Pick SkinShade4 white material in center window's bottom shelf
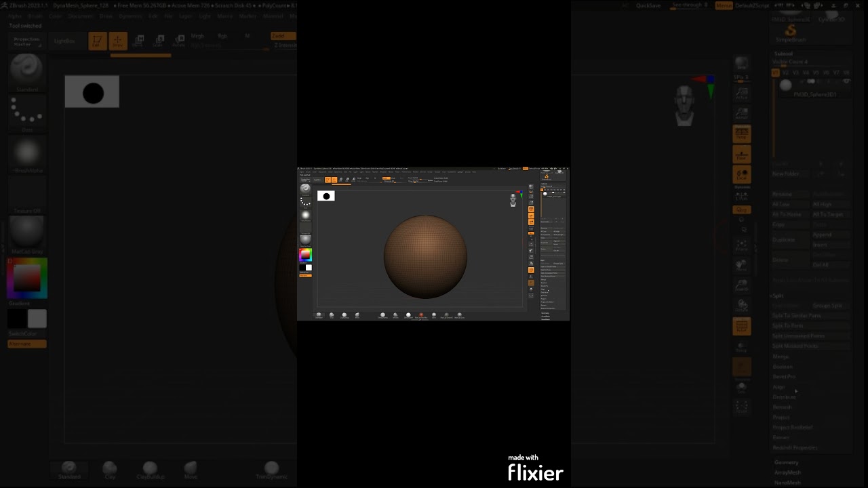 [x=408, y=315]
